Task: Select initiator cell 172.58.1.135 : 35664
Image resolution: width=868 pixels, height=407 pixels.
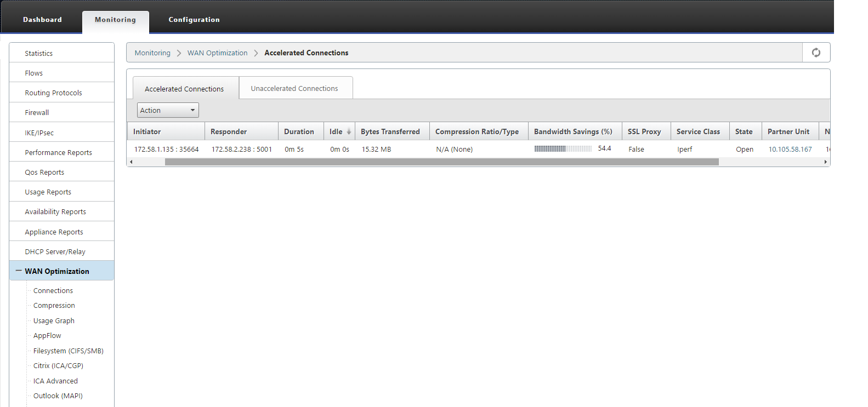Action: tap(166, 149)
